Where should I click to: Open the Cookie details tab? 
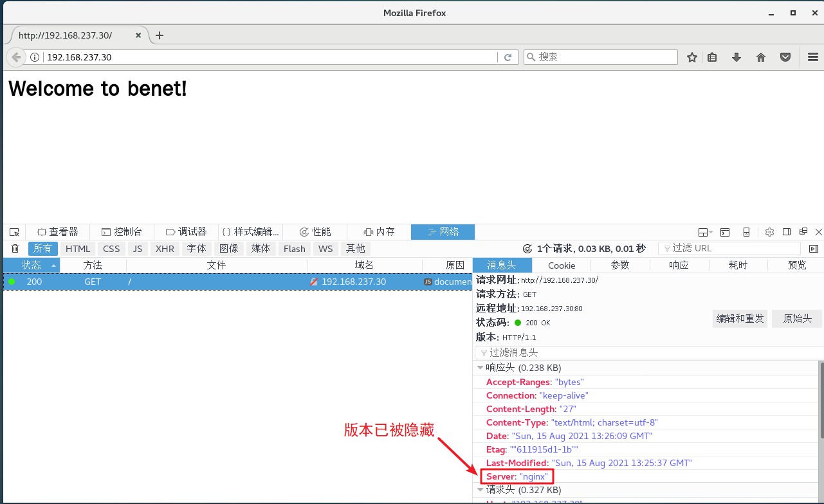(x=562, y=265)
